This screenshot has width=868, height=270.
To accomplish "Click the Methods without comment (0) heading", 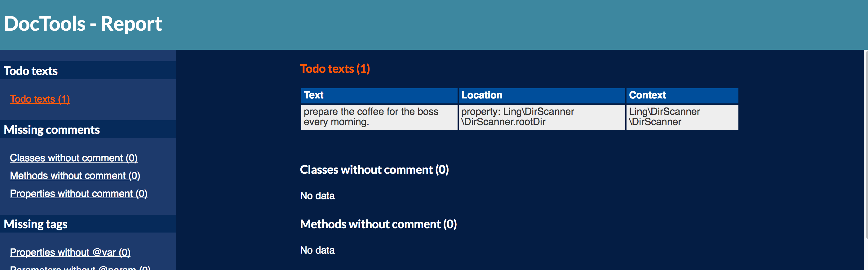I will [378, 224].
